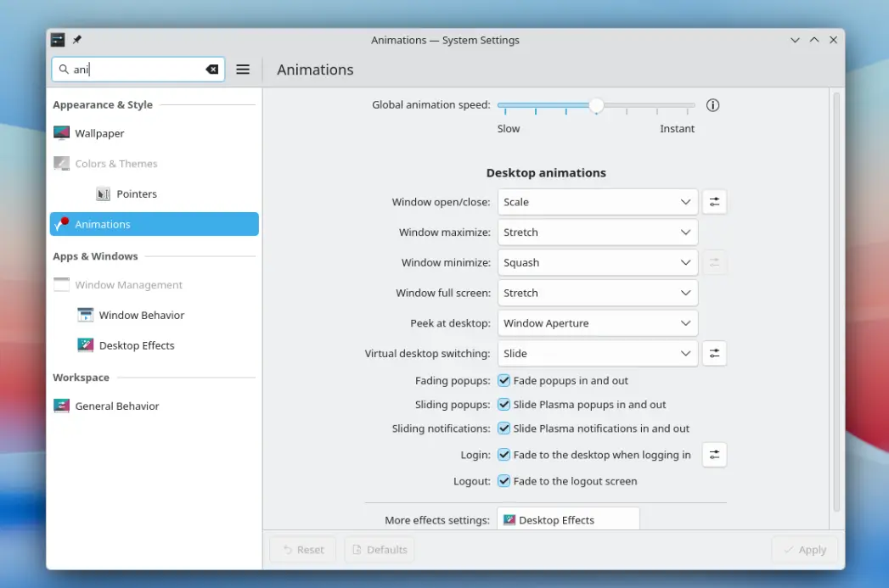Click the animation speed info icon
The height and width of the screenshot is (588, 889).
712,105
